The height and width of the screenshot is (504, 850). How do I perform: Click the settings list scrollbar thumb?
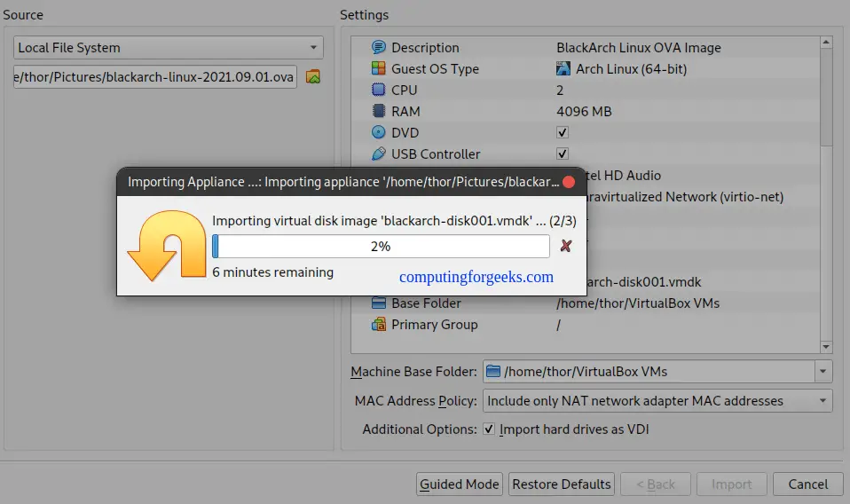(826, 98)
